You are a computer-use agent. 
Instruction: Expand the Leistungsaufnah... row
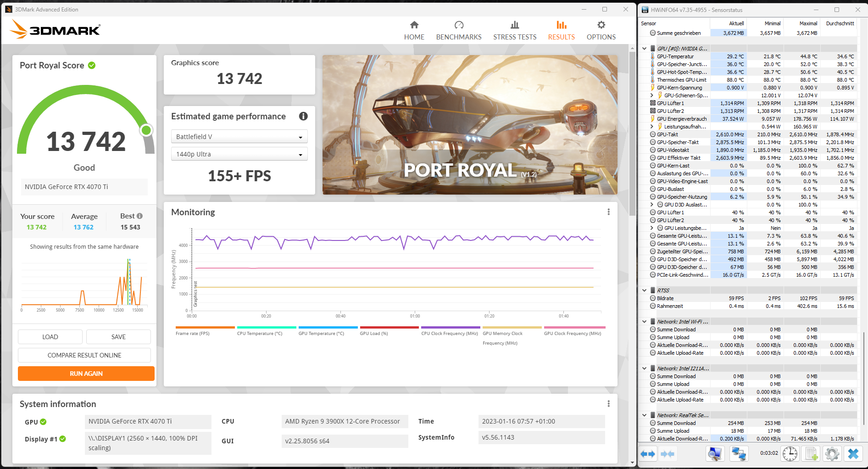tap(651, 127)
